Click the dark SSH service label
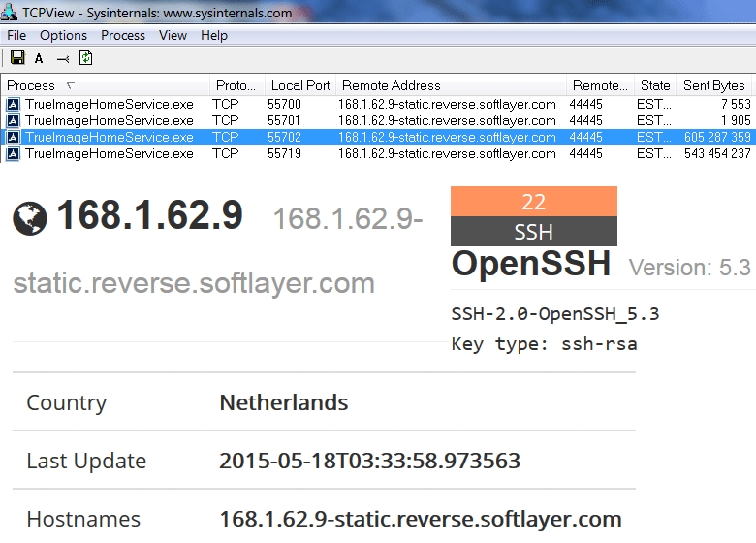Screen dimensions: 756x543 (x=534, y=231)
